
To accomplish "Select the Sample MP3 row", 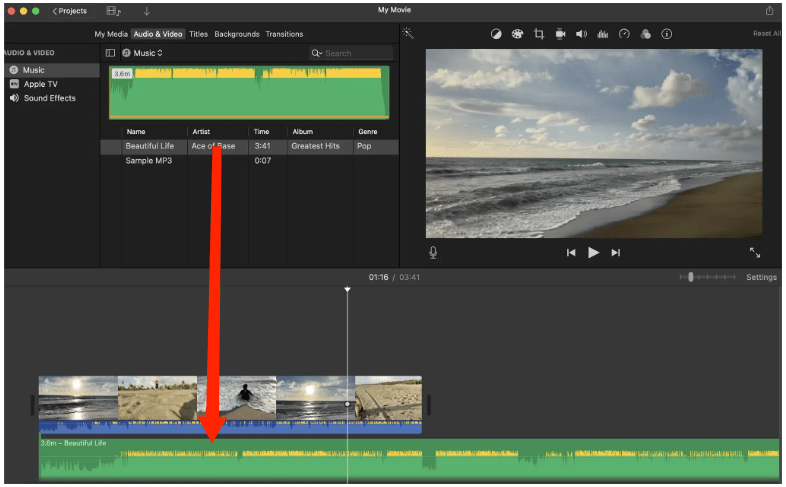I will [x=249, y=161].
